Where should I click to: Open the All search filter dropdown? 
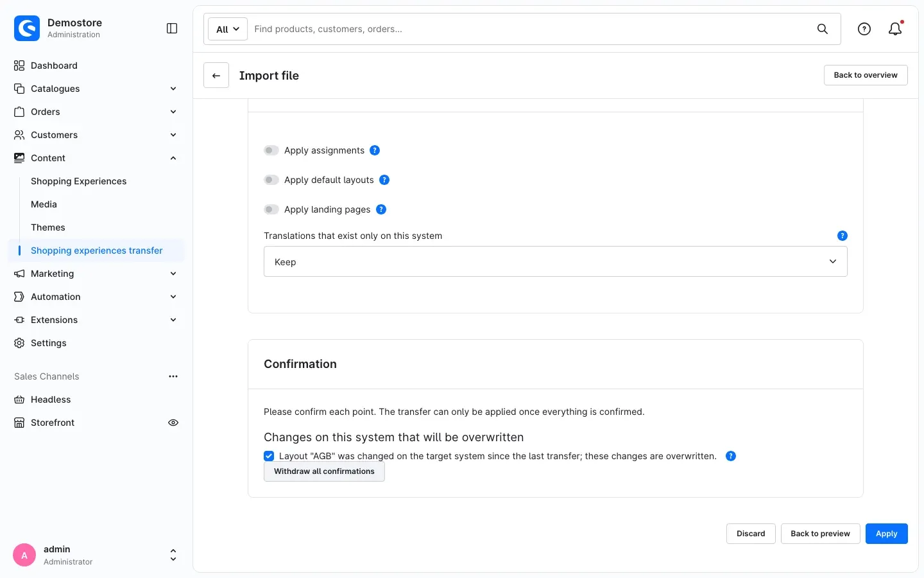[228, 29]
